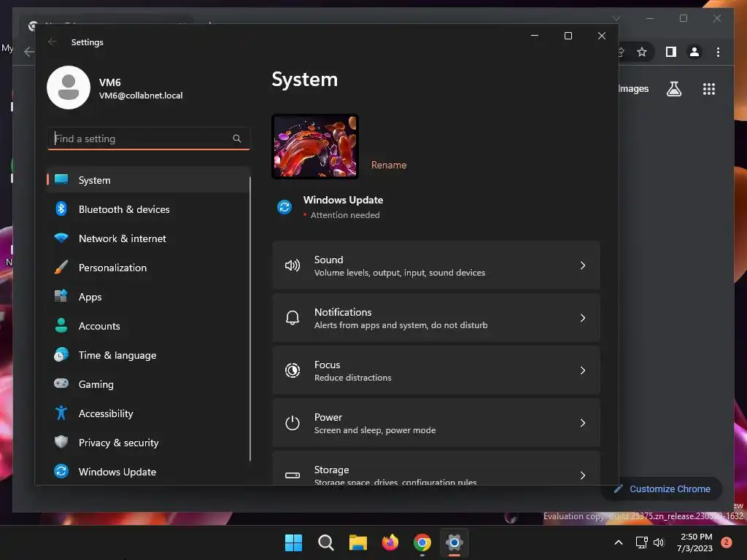Screen dimensions: 747x560
Task: Click Chrome's back navigation arrow
Action: click(28, 52)
